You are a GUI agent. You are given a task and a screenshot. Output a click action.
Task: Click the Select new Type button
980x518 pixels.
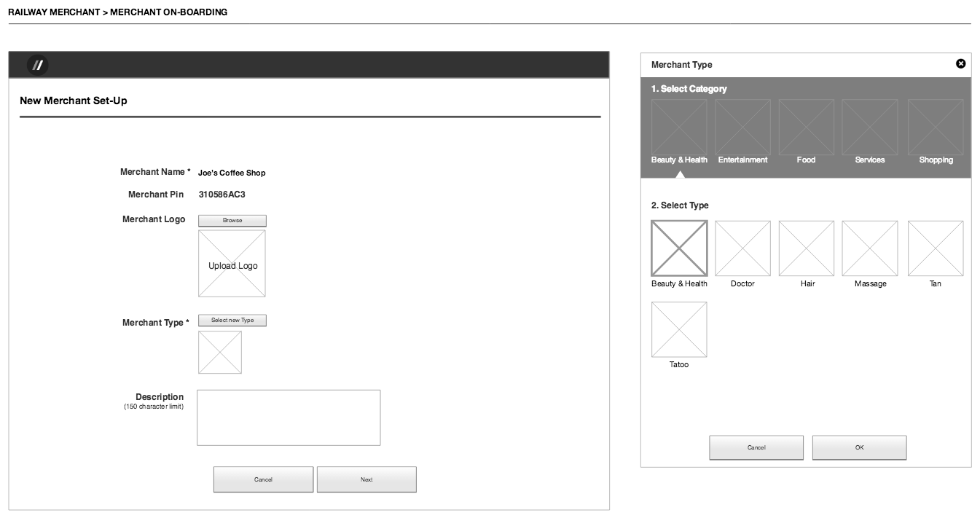click(x=232, y=321)
